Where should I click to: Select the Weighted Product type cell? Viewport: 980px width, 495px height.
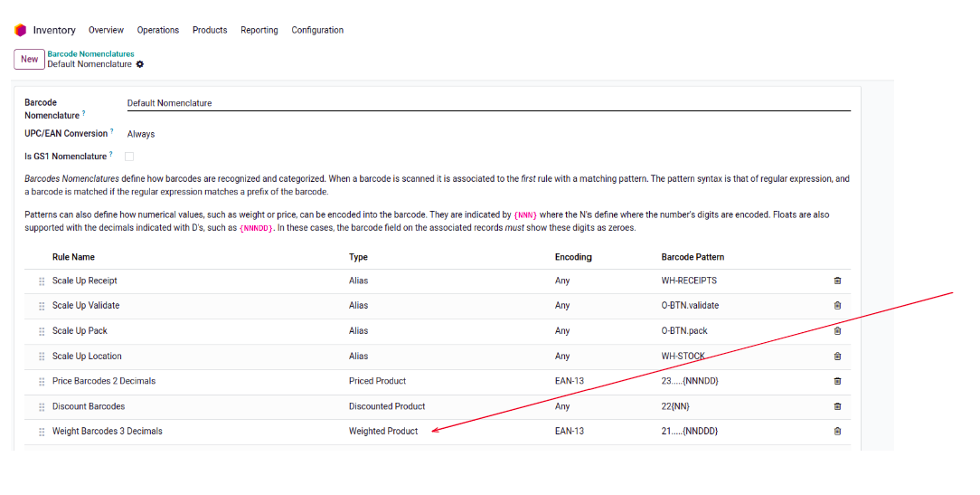[383, 432]
